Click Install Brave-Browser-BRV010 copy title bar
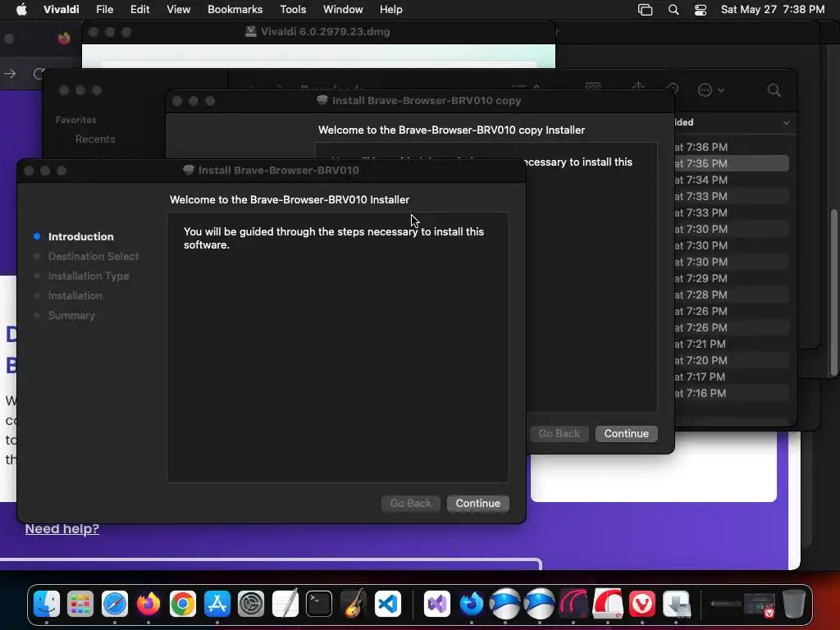 click(419, 101)
